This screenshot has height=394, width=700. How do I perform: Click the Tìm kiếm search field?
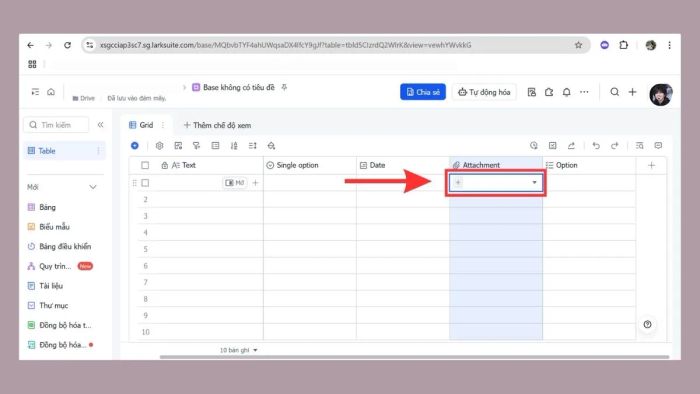click(x=56, y=125)
